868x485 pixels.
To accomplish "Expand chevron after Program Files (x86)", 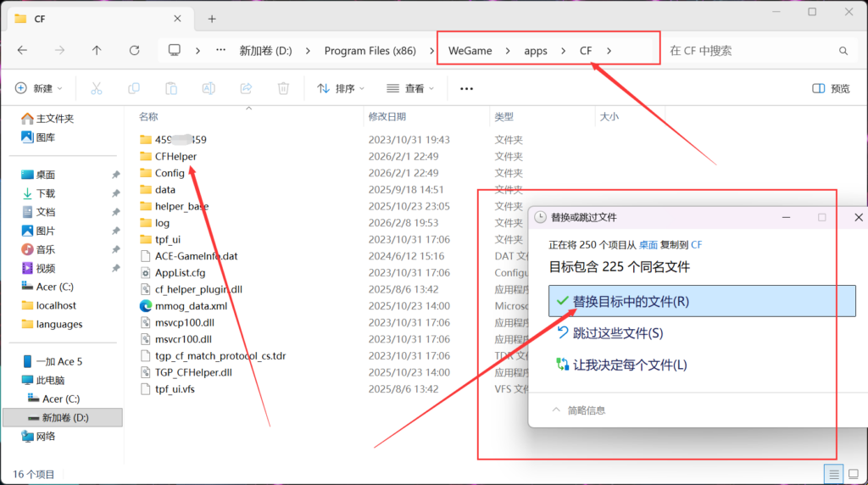I will [431, 51].
